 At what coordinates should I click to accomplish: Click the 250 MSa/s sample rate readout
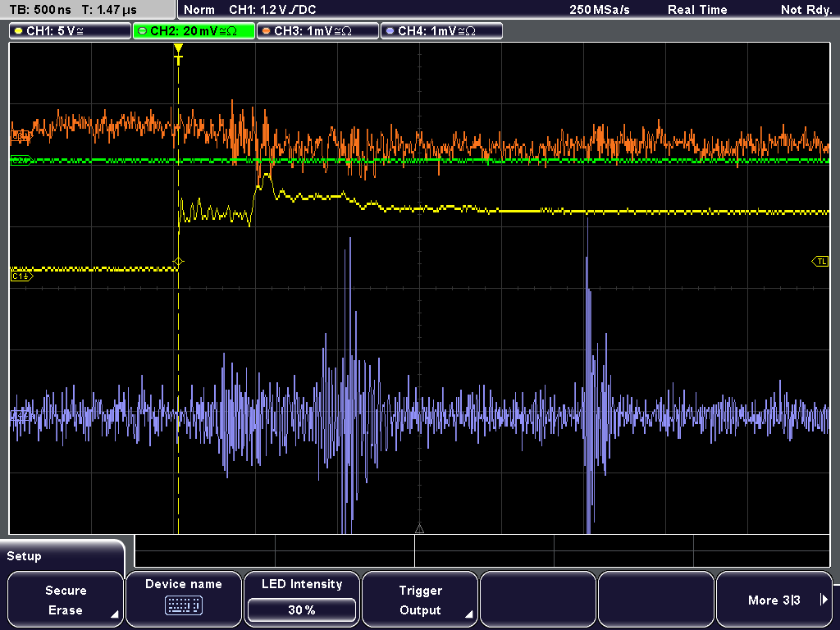click(x=600, y=10)
